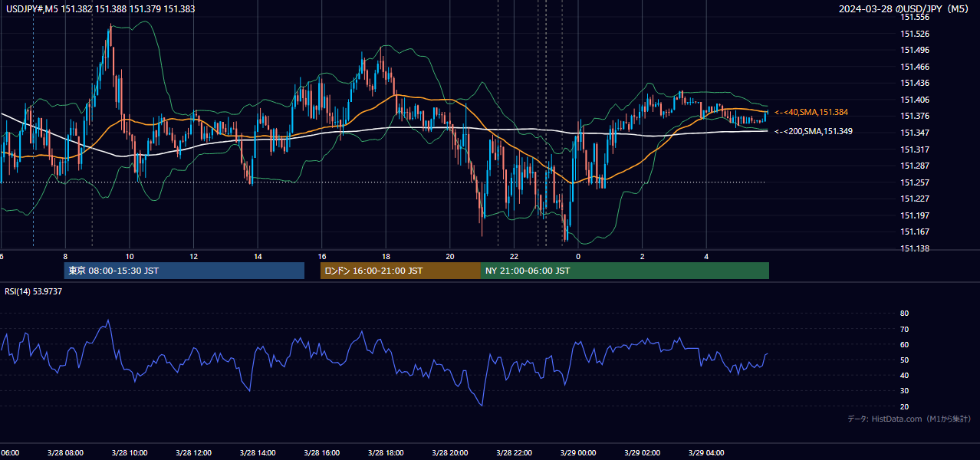Click the RSI 50 level label
This screenshot has height=460, width=980.
click(x=904, y=360)
